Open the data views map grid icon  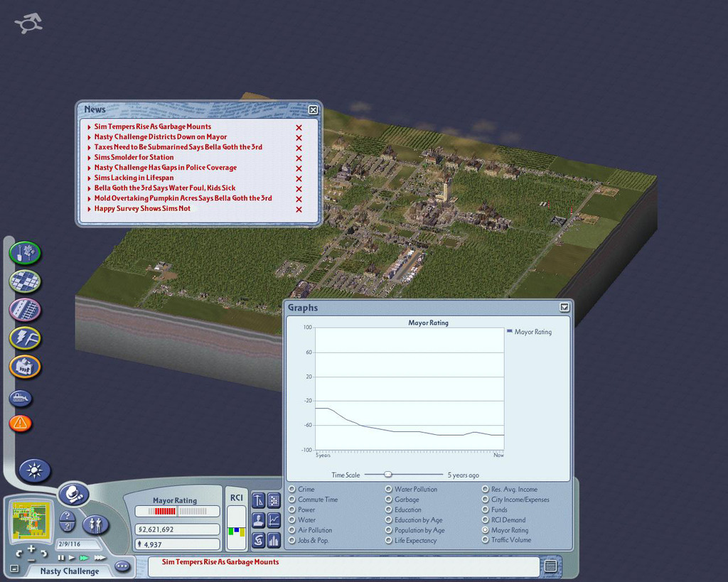[x=274, y=500]
